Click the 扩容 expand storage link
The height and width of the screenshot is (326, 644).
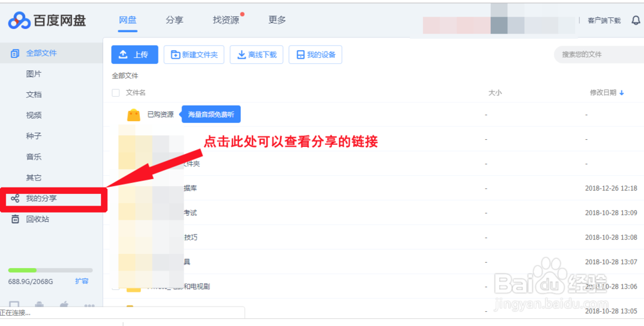[82, 282]
